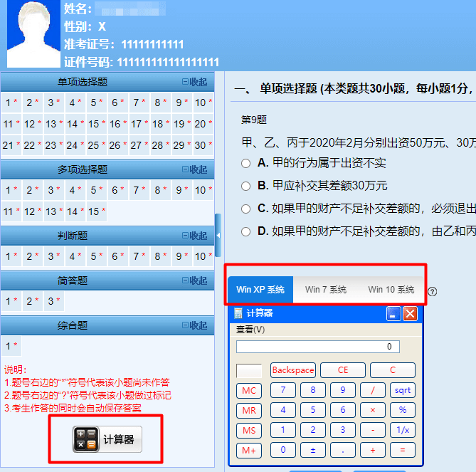Click the plus + calculator key
Screen dimensions: 476x472
point(373,450)
